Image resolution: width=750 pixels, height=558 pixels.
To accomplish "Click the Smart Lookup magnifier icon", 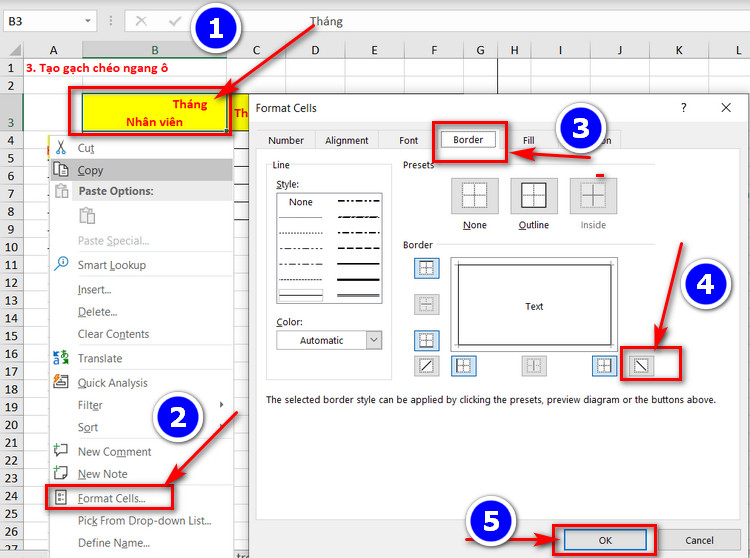I will [x=61, y=263].
